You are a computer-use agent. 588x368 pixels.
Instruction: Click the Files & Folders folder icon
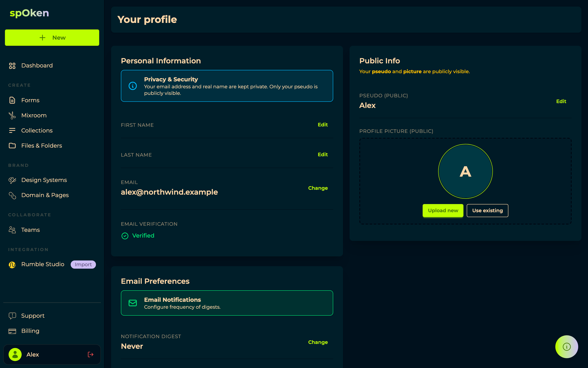coord(12,146)
